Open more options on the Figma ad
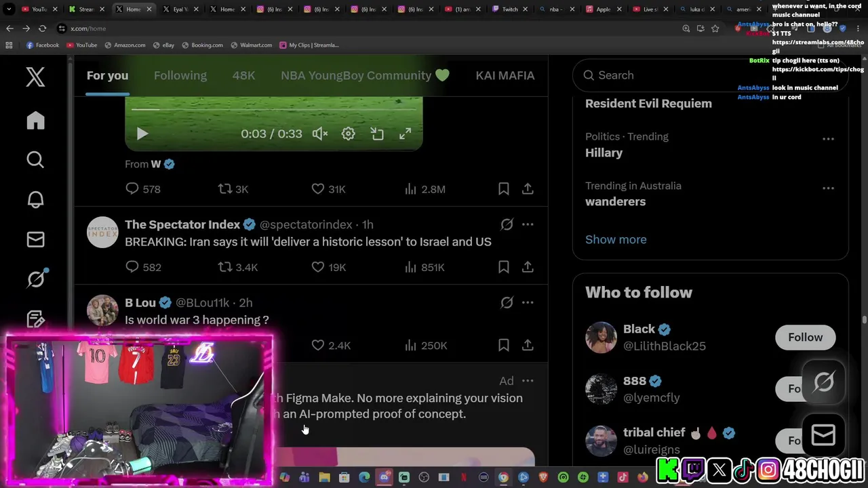Image resolution: width=868 pixels, height=488 pixels. click(x=528, y=381)
